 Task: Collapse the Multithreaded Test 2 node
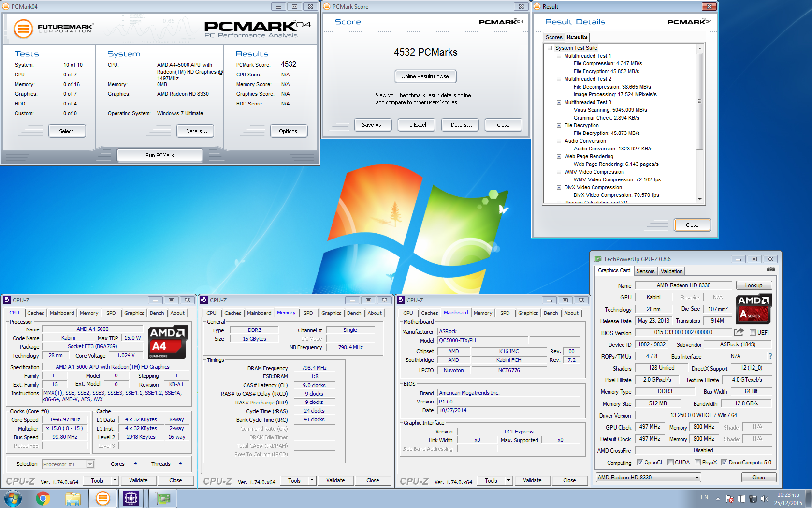coord(559,79)
